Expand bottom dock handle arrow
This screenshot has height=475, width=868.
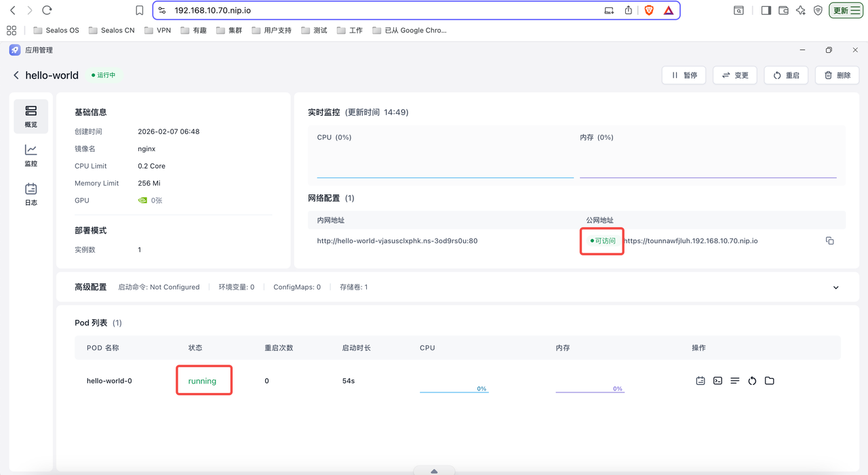tap(434, 471)
